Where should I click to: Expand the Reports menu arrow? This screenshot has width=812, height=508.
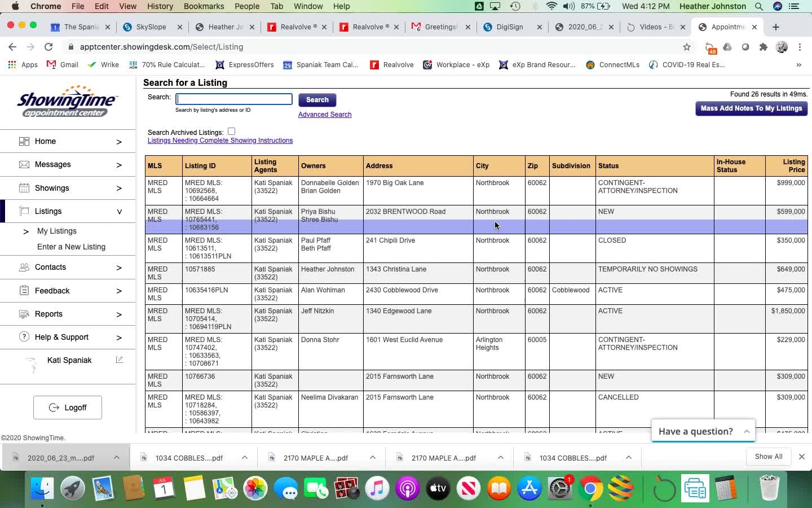119,314
